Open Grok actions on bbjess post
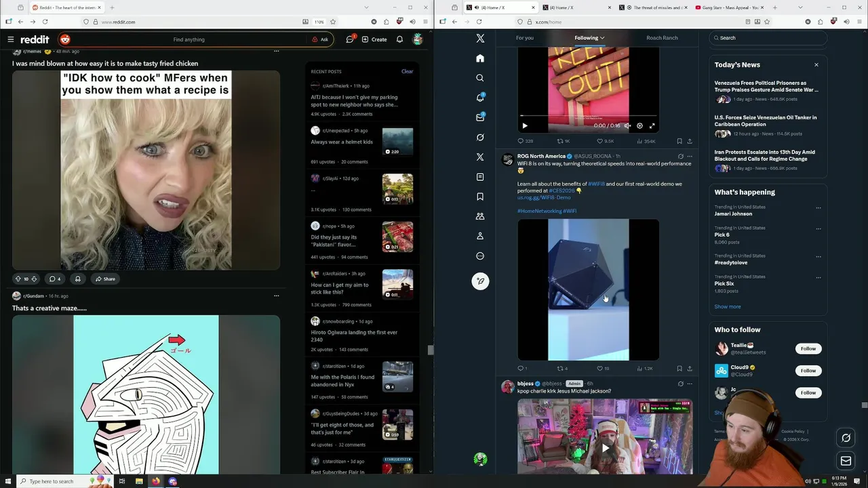This screenshot has height=488, width=868. point(681,384)
